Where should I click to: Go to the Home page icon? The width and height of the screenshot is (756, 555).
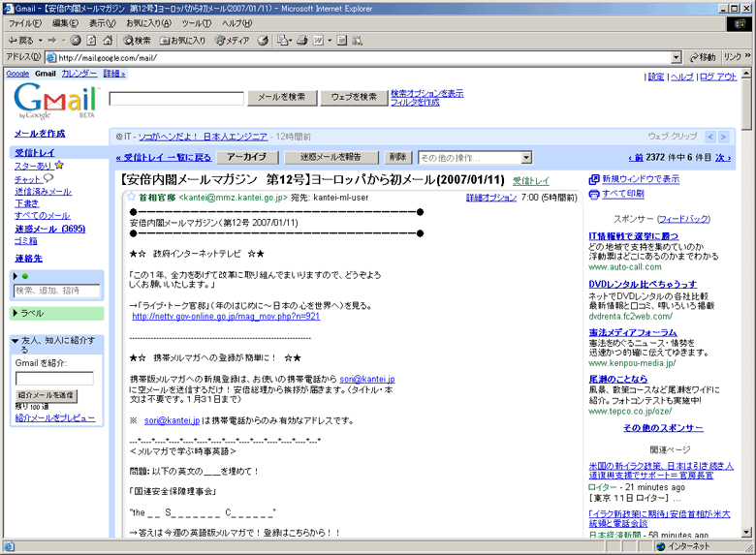point(108,41)
